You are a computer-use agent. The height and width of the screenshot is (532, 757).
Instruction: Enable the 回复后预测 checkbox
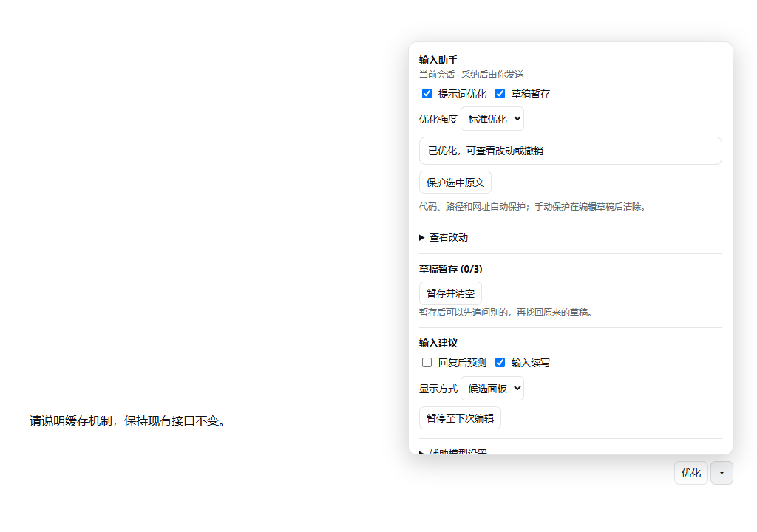427,363
